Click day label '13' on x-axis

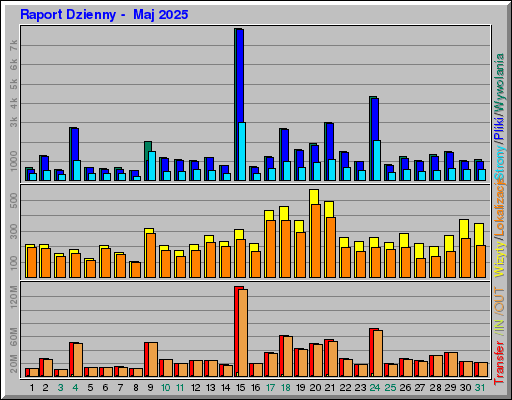211,388
